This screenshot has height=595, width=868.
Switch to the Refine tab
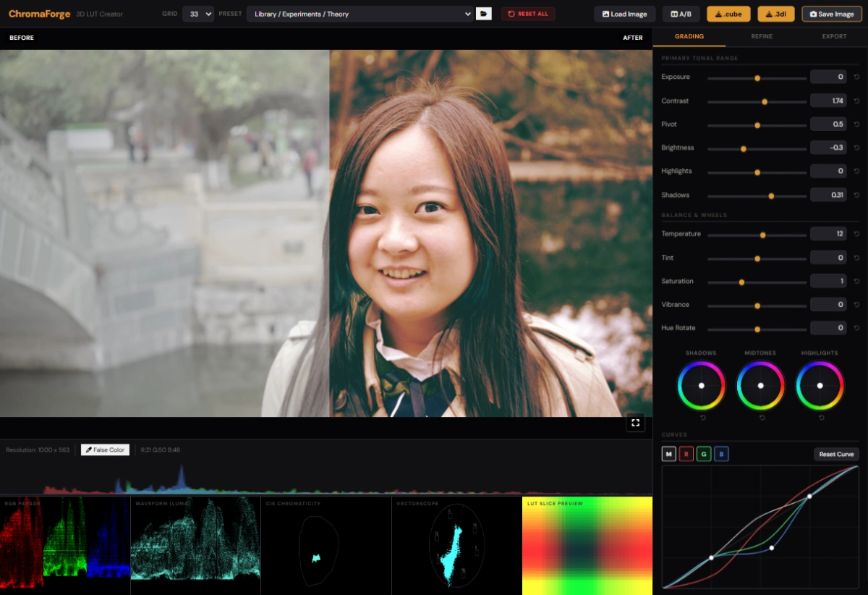[762, 36]
